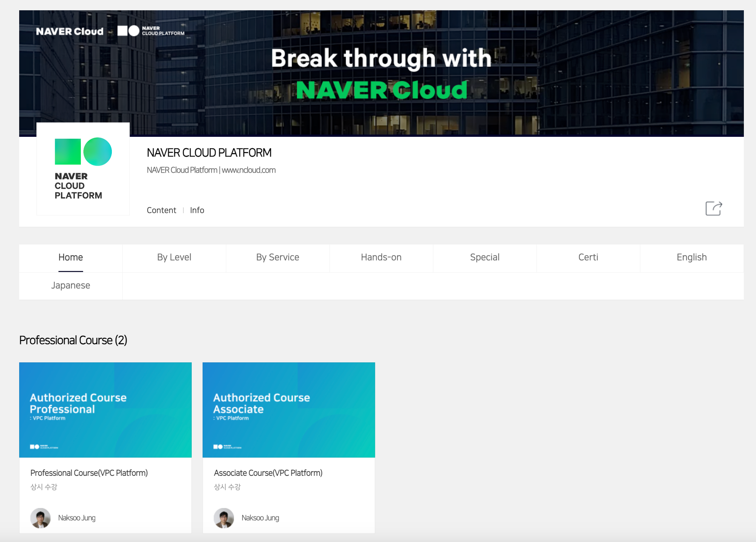Open the Hands-on tab
Viewport: 756px width, 542px height.
click(381, 257)
